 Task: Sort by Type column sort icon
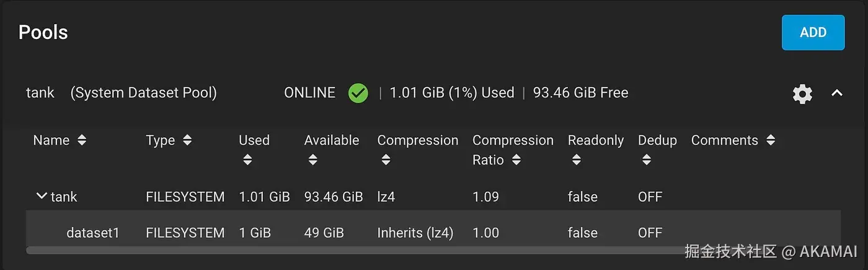(x=187, y=140)
